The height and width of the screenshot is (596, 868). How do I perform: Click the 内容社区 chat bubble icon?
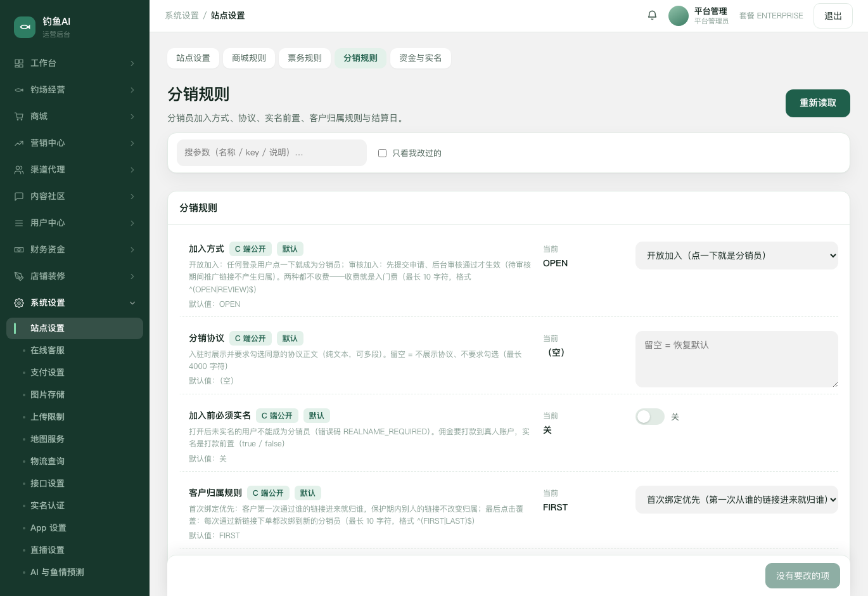click(19, 197)
